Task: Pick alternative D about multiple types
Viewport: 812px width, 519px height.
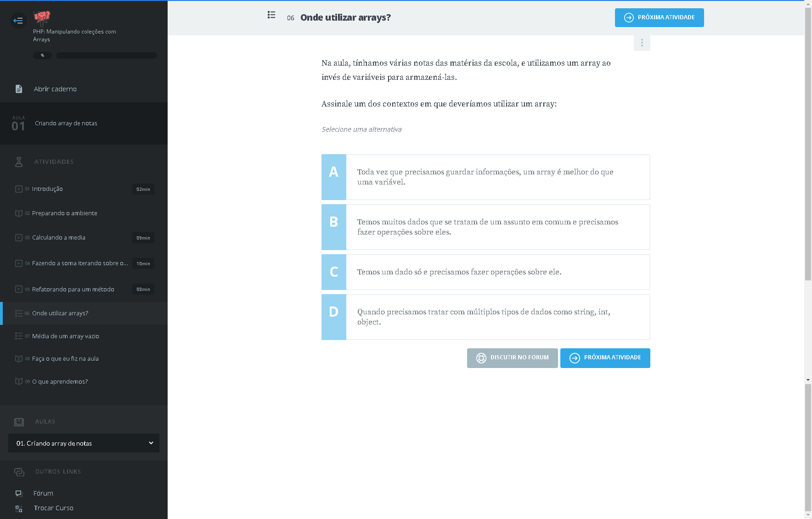Action: click(x=485, y=317)
